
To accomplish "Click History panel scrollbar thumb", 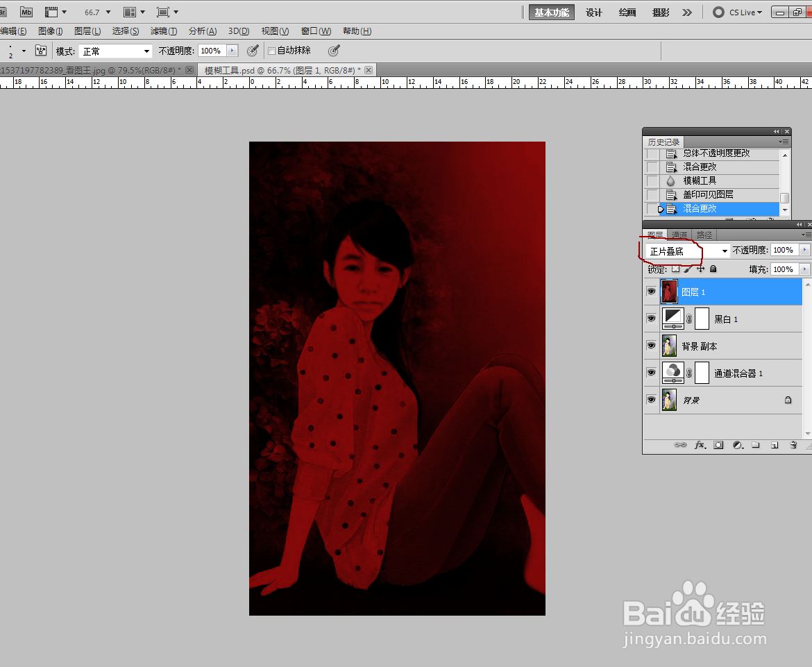I will [784, 199].
